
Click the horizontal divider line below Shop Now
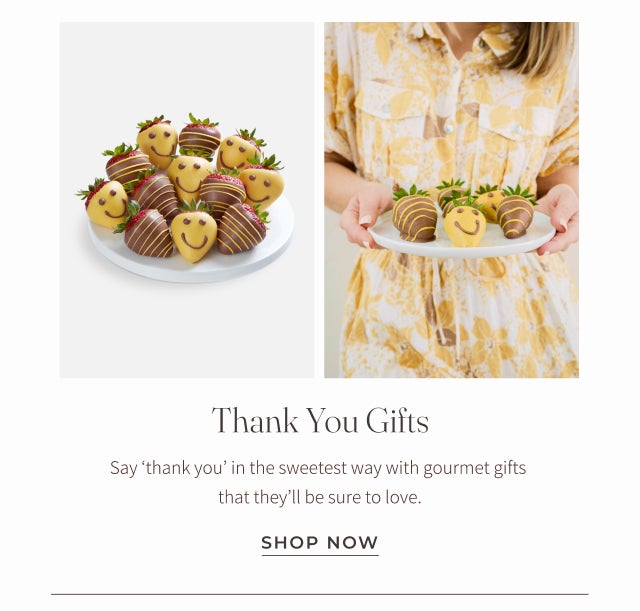[x=320, y=594]
